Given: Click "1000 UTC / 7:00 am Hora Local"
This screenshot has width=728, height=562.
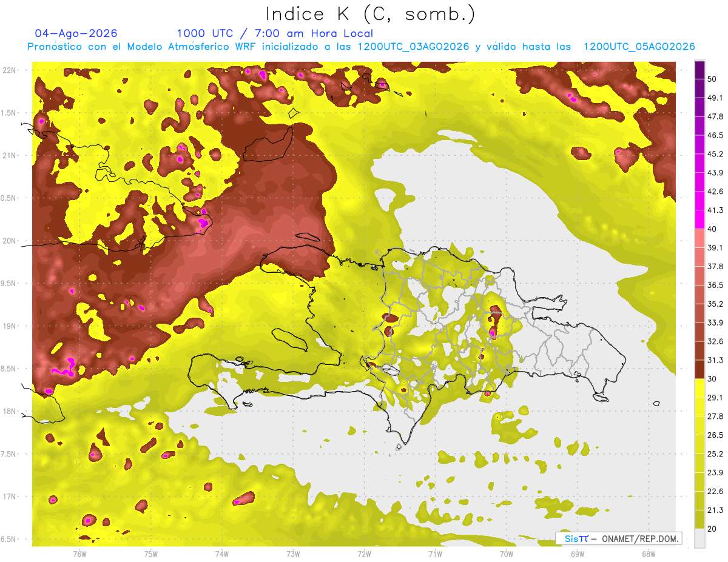Looking at the screenshot, I should [275, 33].
